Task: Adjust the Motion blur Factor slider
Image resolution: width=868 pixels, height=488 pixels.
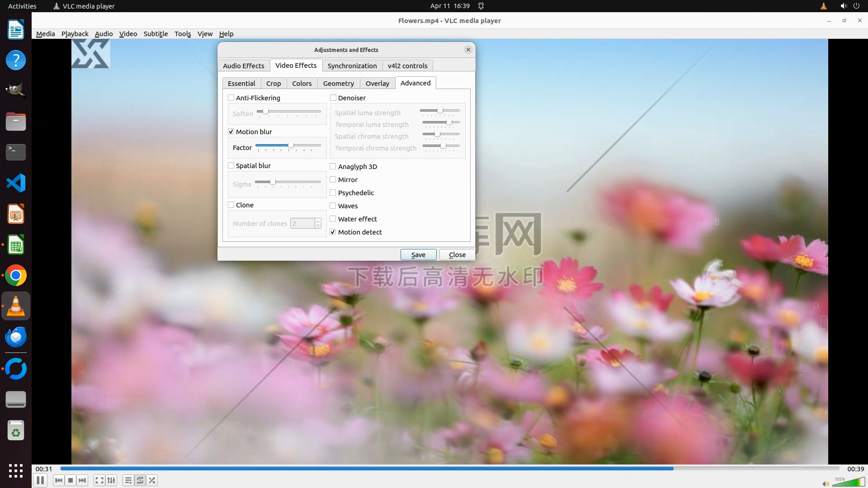Action: point(291,145)
